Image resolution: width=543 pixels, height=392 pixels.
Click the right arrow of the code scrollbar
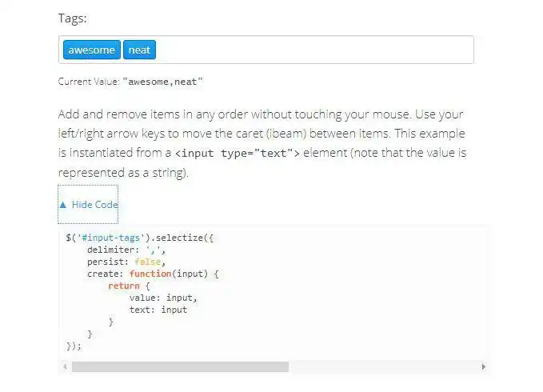click(x=484, y=366)
